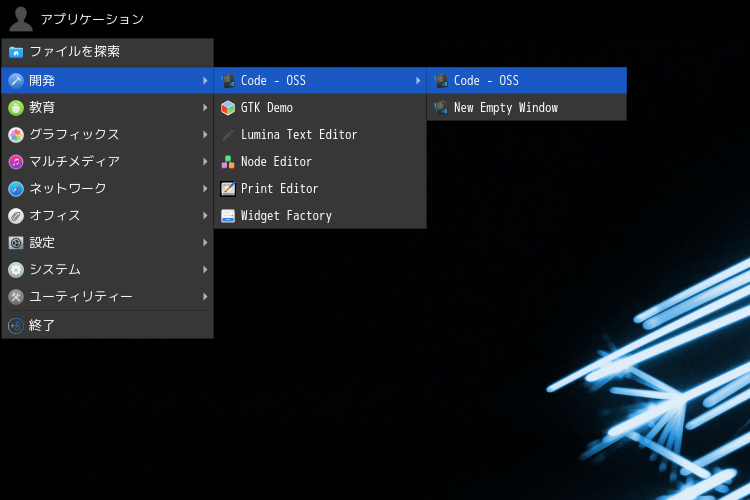Click the folder icon for ファイルを探索

16,52
